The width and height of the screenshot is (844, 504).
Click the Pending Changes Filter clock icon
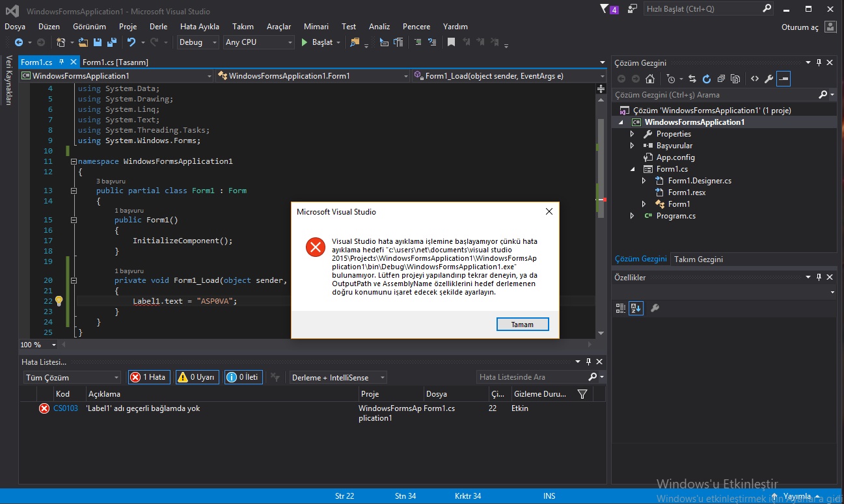pos(671,79)
